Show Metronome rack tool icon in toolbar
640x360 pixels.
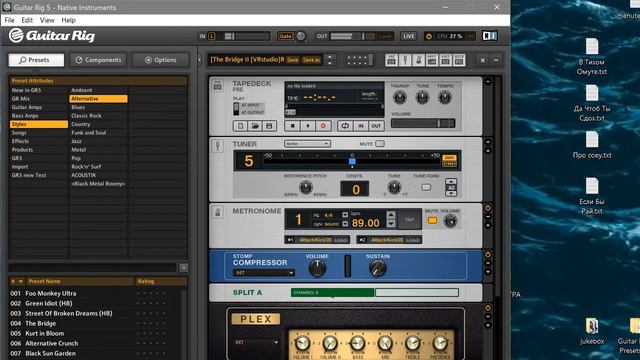click(x=418, y=60)
